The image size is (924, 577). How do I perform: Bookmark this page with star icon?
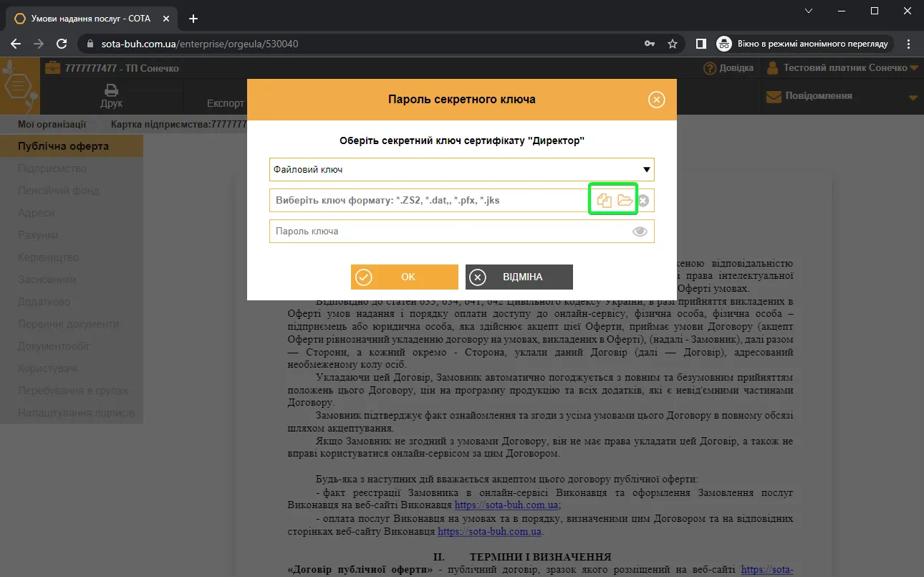click(x=672, y=44)
